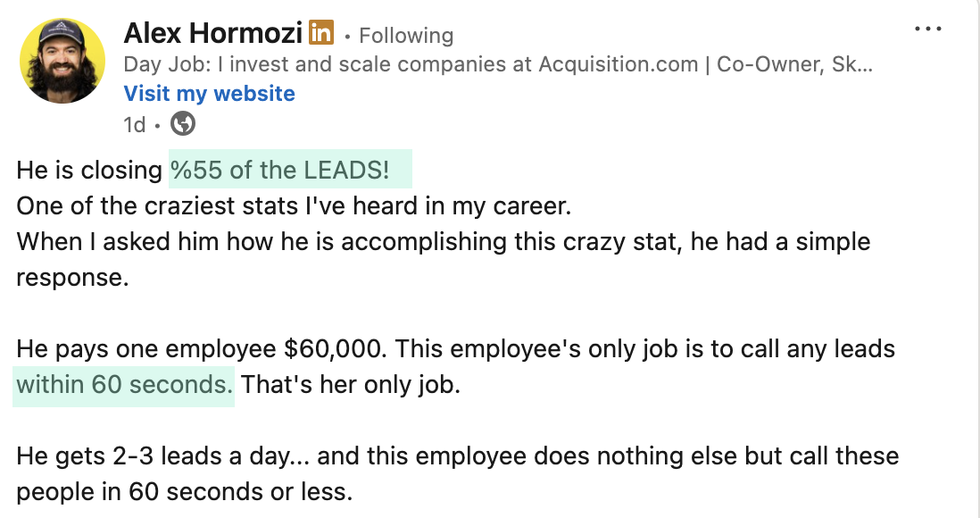The width and height of the screenshot is (980, 518).
Task: Click the "1d" post timestamp
Action: coord(134,124)
